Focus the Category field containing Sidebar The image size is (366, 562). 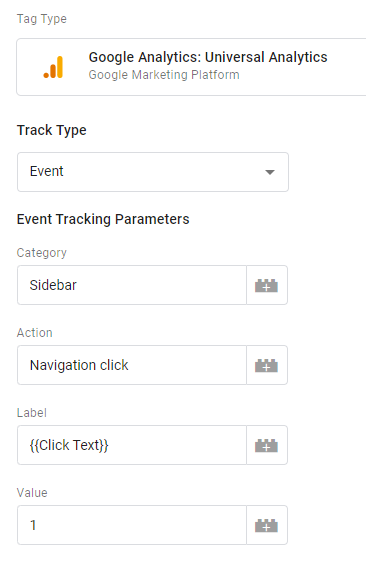coord(132,285)
